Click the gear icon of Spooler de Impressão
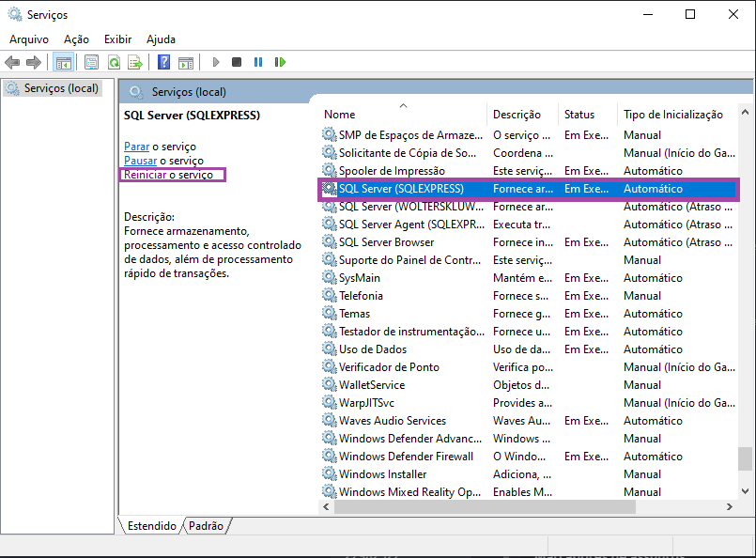Screen dimensions: 756x558 pyautogui.click(x=330, y=170)
